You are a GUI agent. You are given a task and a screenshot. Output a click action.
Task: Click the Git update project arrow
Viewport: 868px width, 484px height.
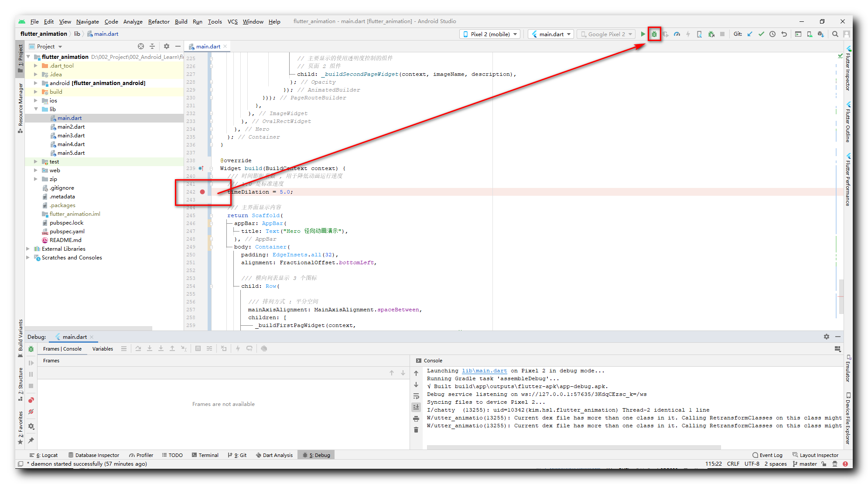[750, 34]
